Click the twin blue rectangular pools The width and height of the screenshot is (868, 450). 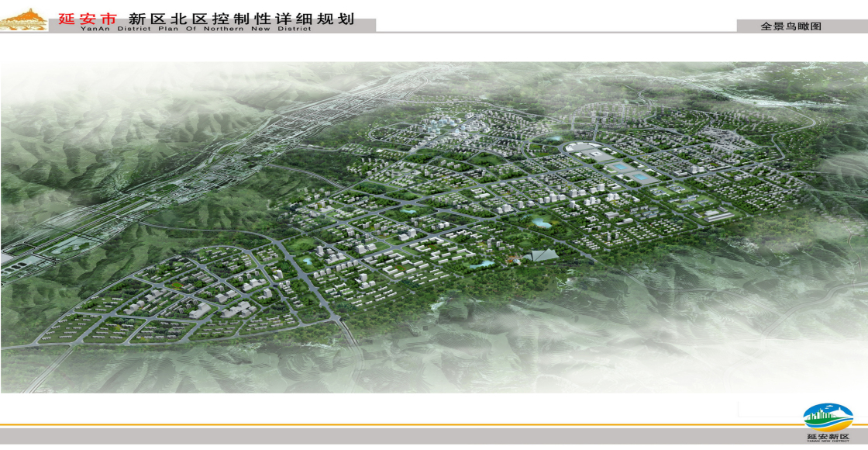click(x=630, y=172)
